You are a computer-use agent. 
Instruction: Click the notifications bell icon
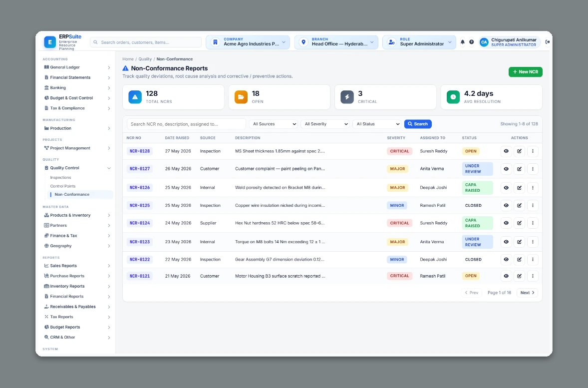(x=462, y=42)
